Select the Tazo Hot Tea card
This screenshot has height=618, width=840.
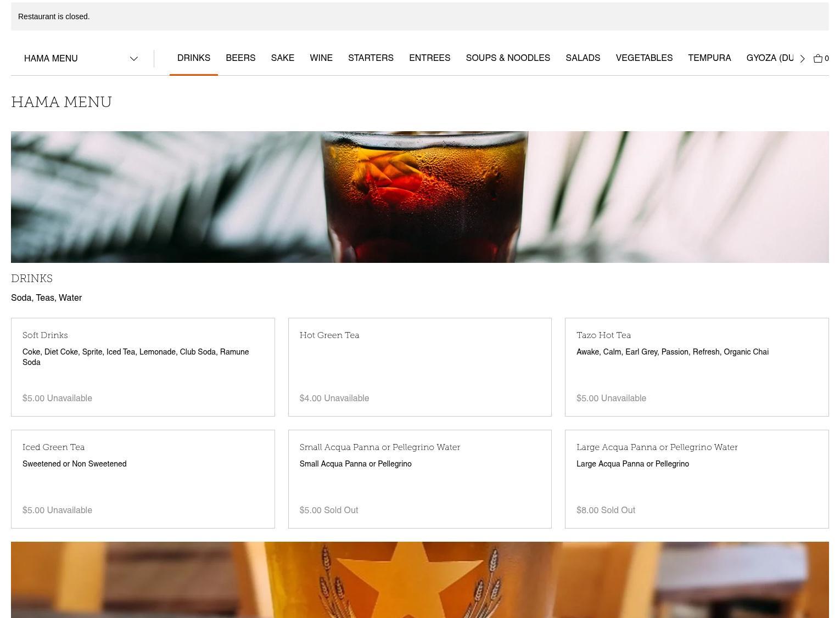coord(696,367)
